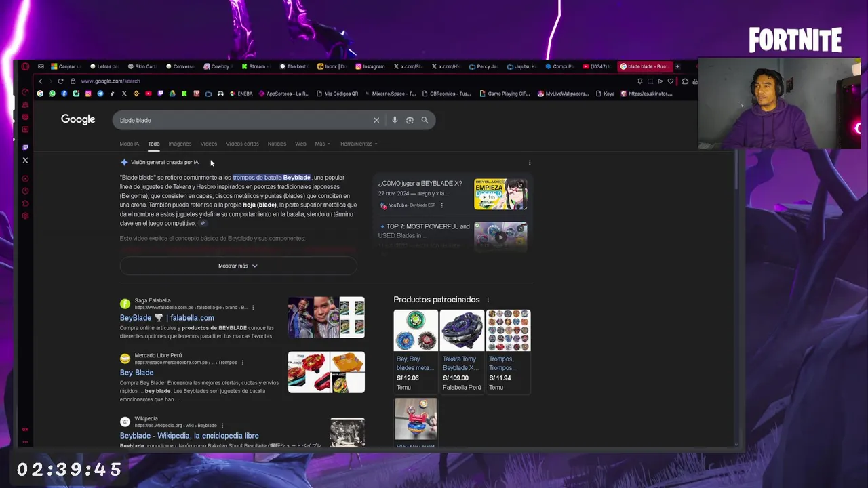Start voice search with microphone icon

pyautogui.click(x=395, y=120)
